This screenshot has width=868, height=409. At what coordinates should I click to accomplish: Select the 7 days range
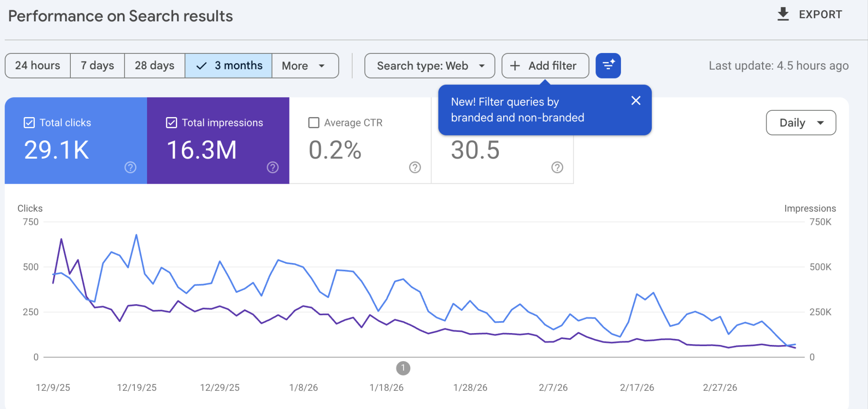point(97,66)
